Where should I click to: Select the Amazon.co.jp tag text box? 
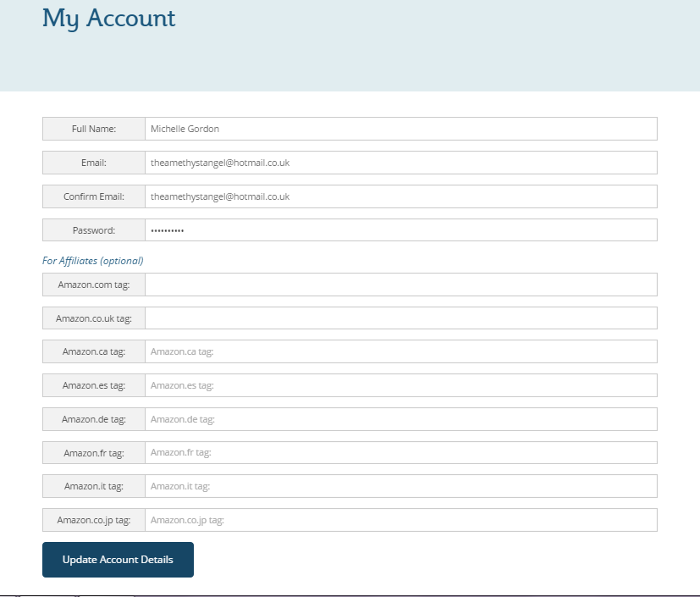point(400,520)
